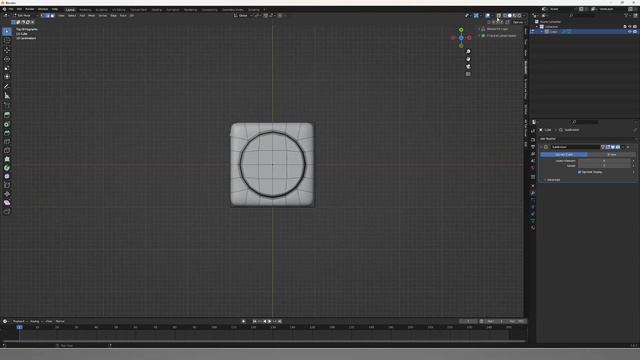The height and width of the screenshot is (360, 640).
Task: Zoom the viewport with the magnifier gizmo
Action: [x=468, y=51]
